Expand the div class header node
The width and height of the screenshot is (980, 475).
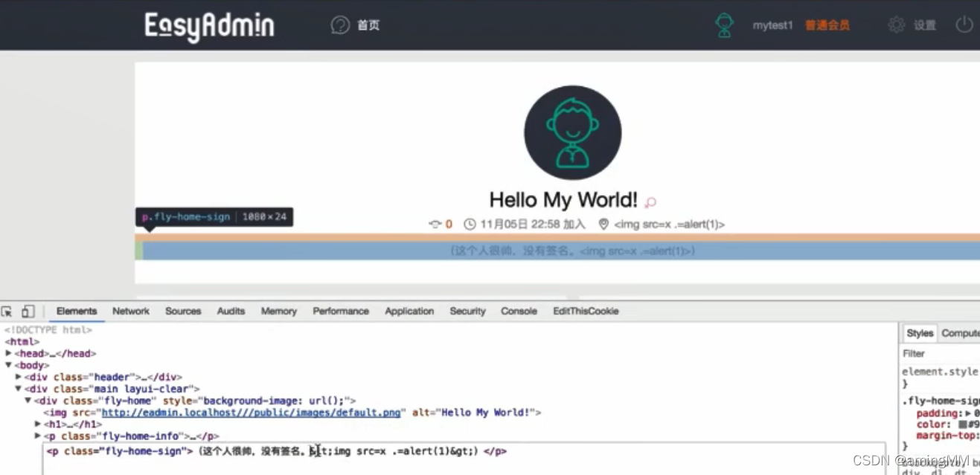click(19, 377)
